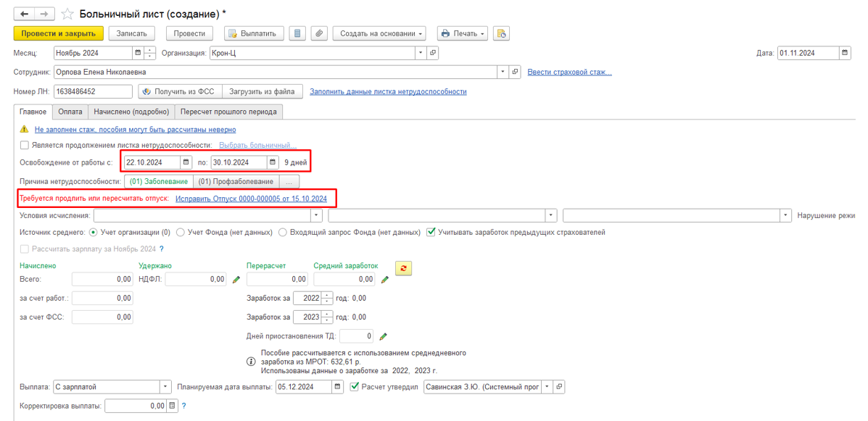Open calendar for the Дата field
The image size is (868, 421).
(845, 53)
